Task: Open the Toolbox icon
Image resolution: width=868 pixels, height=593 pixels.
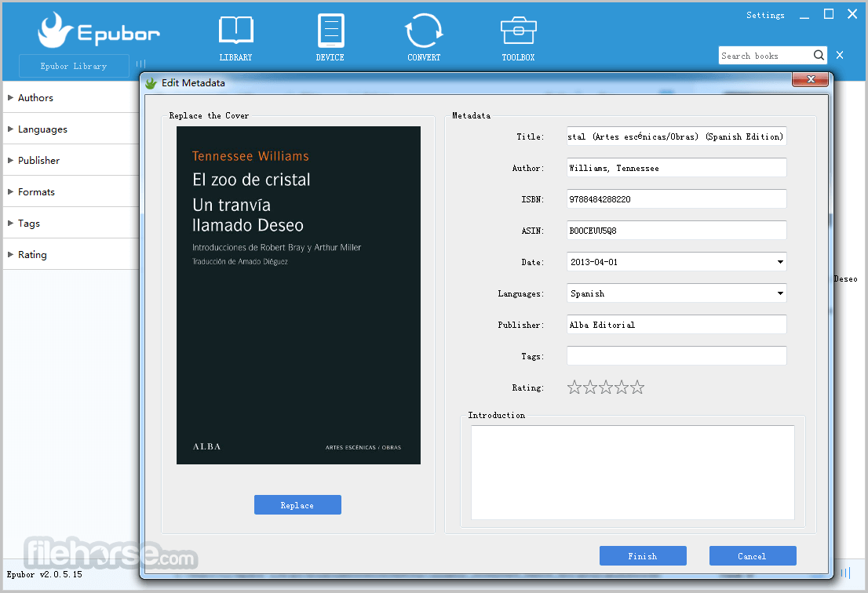Action: point(518,31)
